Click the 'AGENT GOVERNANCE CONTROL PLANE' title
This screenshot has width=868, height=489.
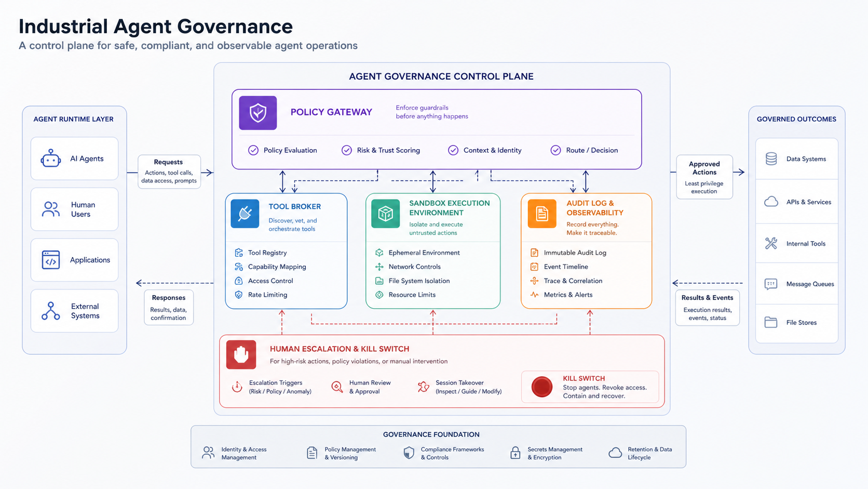[441, 76]
